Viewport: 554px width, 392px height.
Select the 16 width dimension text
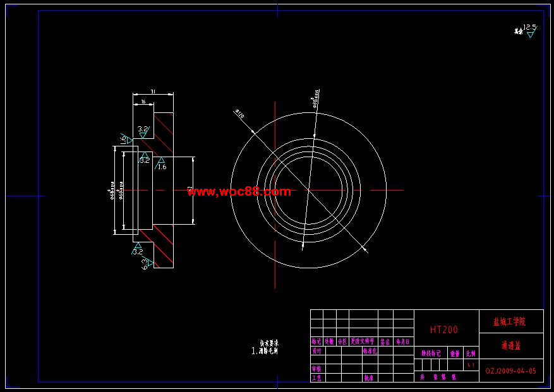(x=143, y=102)
